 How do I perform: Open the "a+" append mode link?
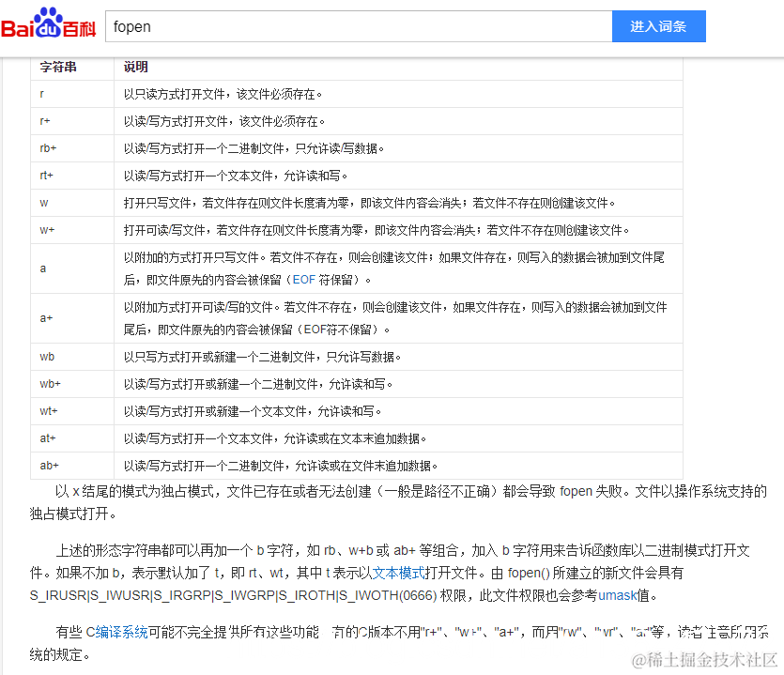coord(44,318)
